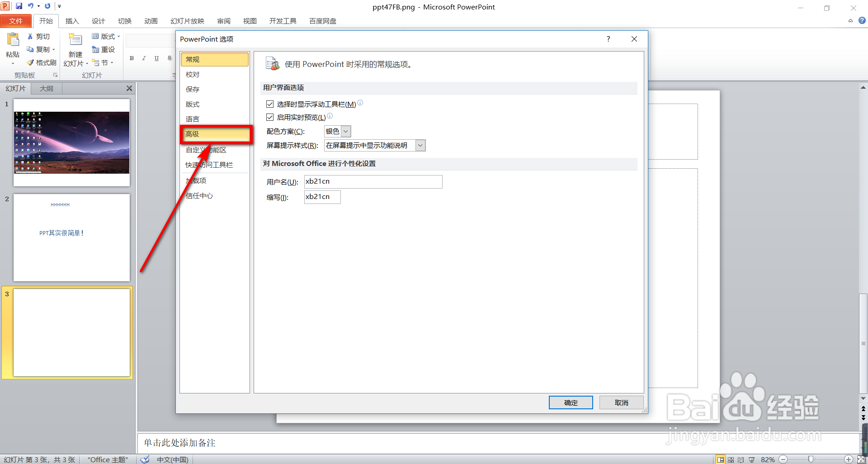The image size is (868, 464).
Task: Click the User name (用户名) input field
Action: (x=373, y=181)
